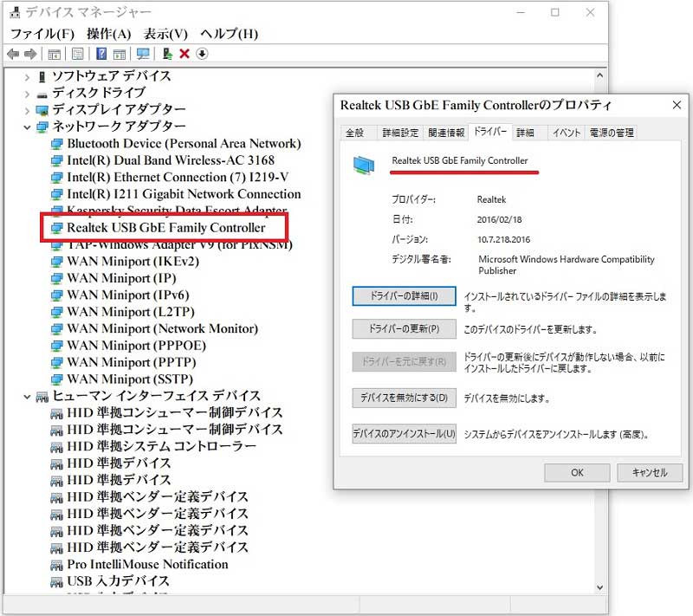Open the ファイル(F) menu
This screenshot has width=693, height=616.
42,34
